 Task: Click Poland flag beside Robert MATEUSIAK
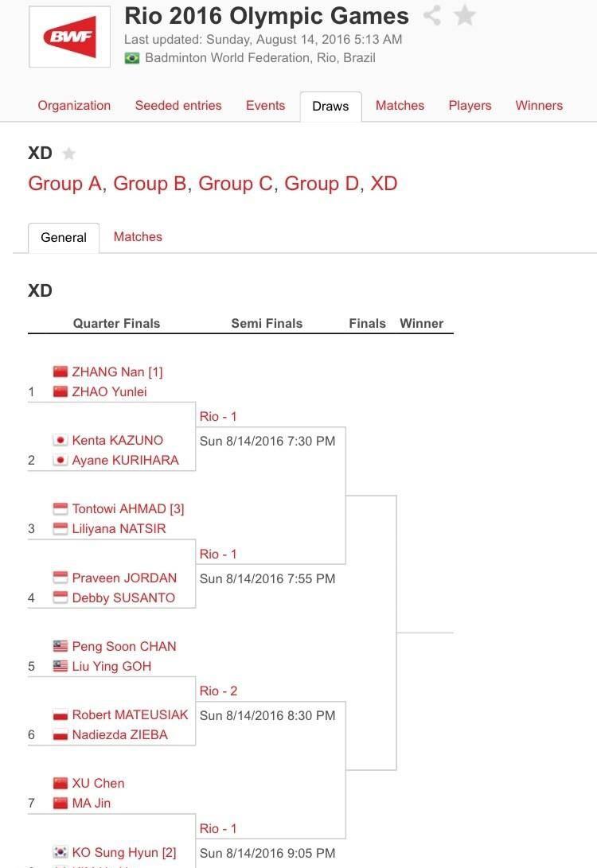tap(60, 714)
